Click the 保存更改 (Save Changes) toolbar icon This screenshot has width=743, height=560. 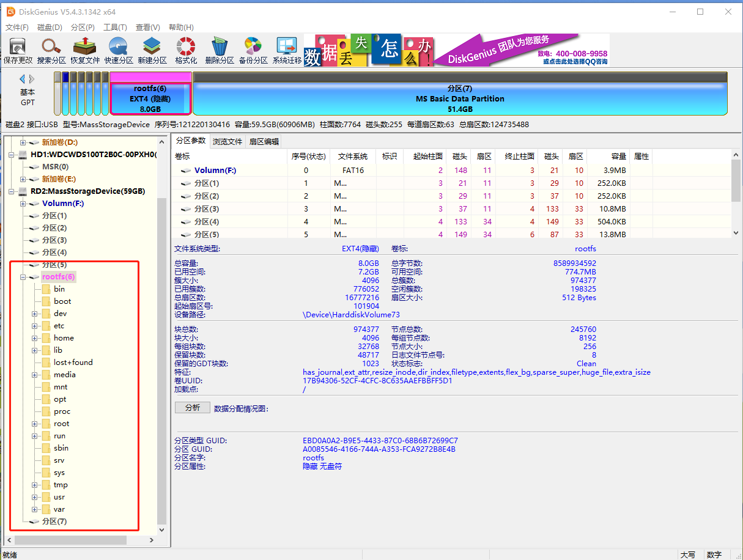(x=18, y=50)
